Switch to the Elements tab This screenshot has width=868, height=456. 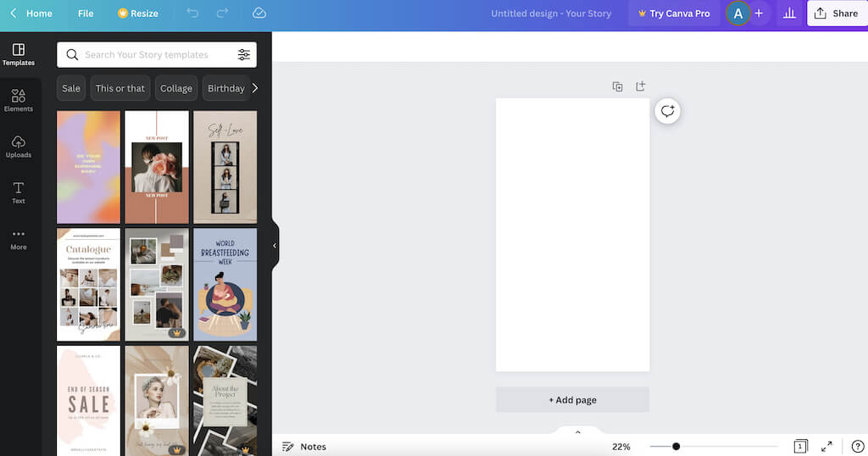tap(19, 100)
